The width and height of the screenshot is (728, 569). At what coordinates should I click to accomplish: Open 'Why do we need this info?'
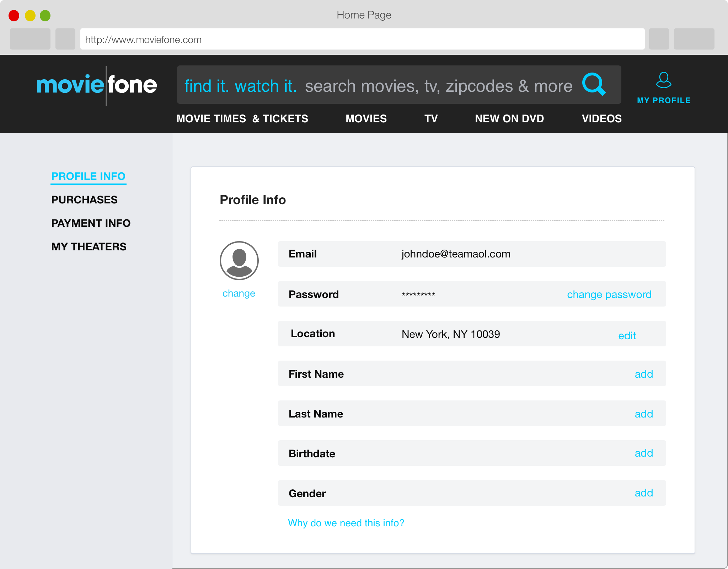pyautogui.click(x=346, y=523)
